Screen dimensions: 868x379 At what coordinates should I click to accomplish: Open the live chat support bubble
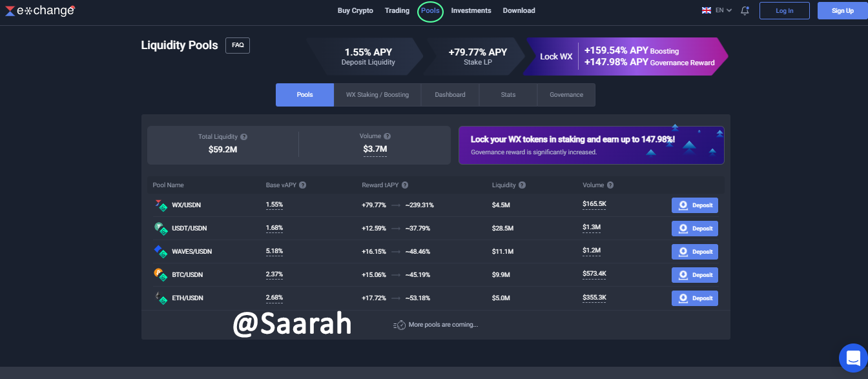pyautogui.click(x=852, y=357)
